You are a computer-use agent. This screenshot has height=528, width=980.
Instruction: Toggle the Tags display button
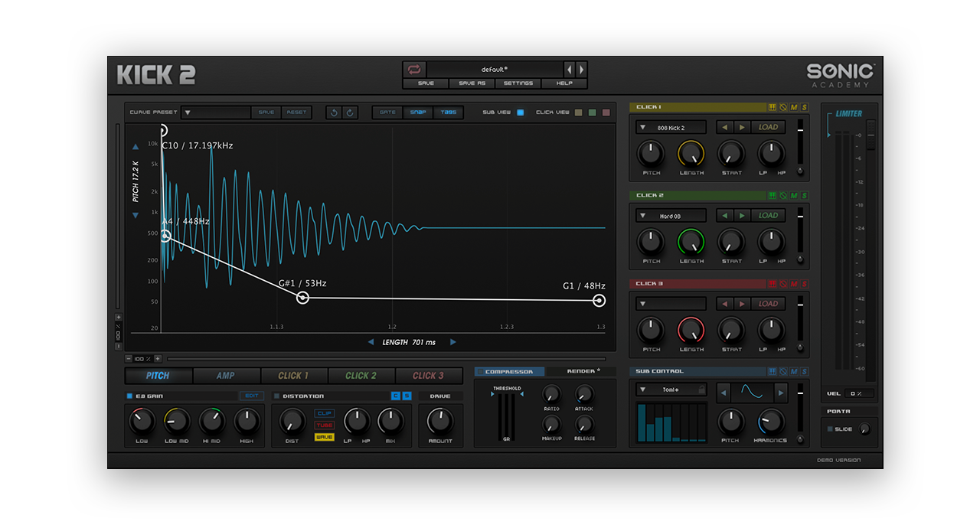pos(448,112)
